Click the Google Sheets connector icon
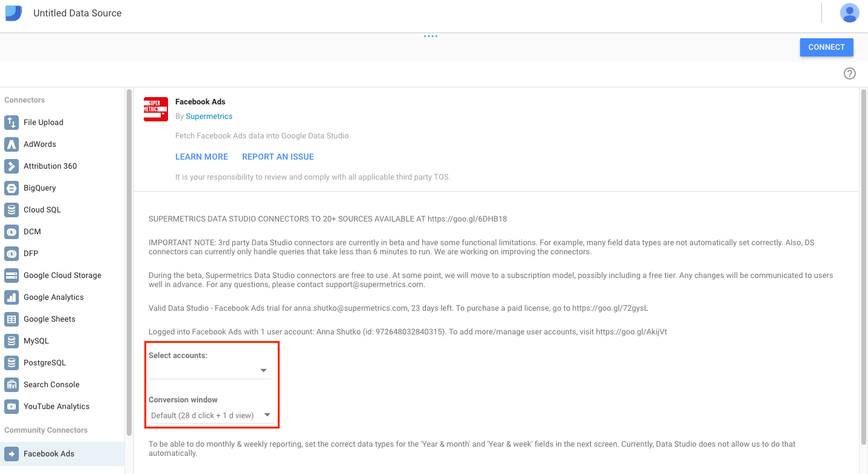Screen dimensions: 868x474 (x=12, y=319)
